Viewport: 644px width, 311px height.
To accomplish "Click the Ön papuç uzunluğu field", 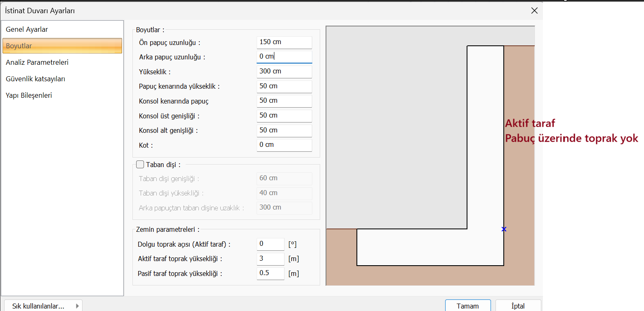I will pos(284,42).
